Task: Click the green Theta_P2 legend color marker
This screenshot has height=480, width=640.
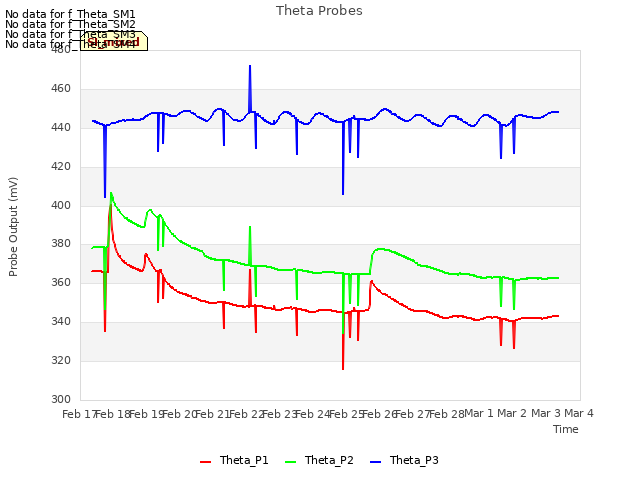Action: pyautogui.click(x=290, y=462)
